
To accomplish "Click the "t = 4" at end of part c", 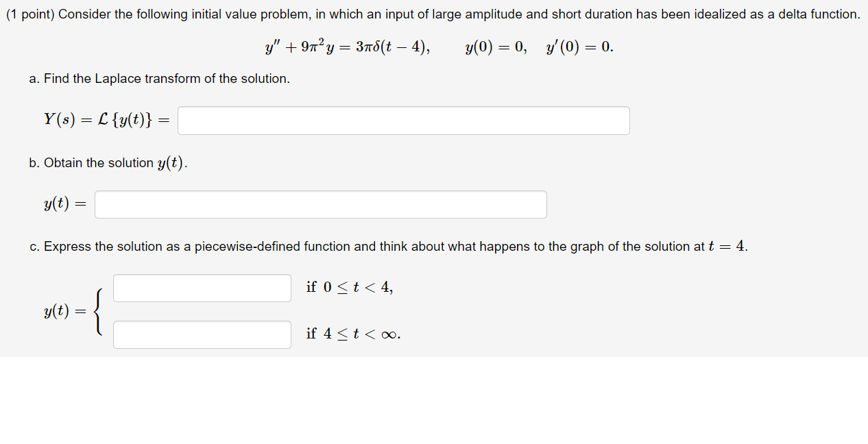I will pyautogui.click(x=727, y=247).
